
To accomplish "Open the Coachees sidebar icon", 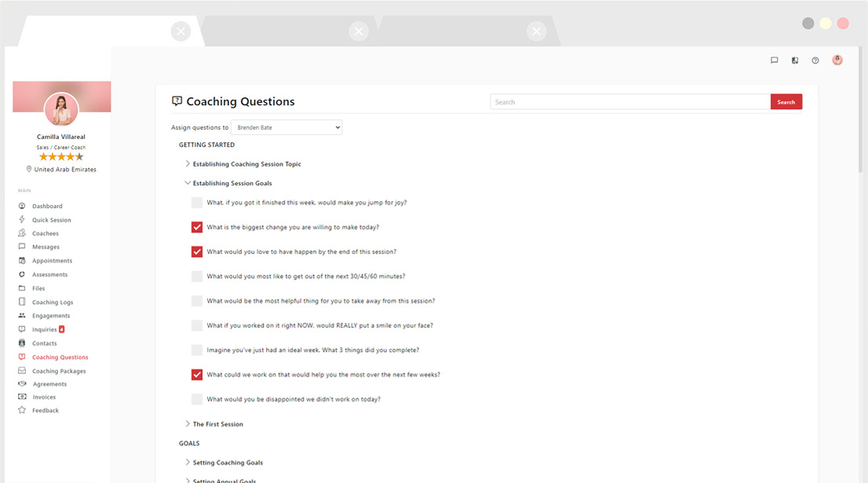I will pyautogui.click(x=22, y=233).
